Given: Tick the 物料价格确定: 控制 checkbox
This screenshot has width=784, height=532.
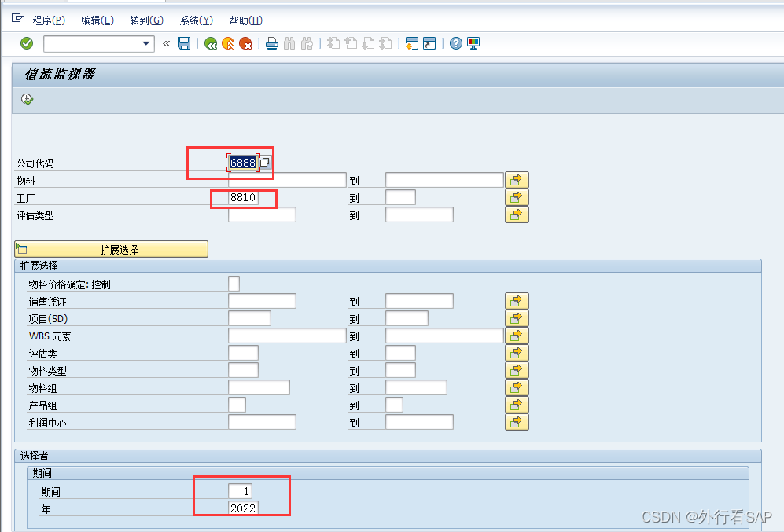Looking at the screenshot, I should pos(234,284).
